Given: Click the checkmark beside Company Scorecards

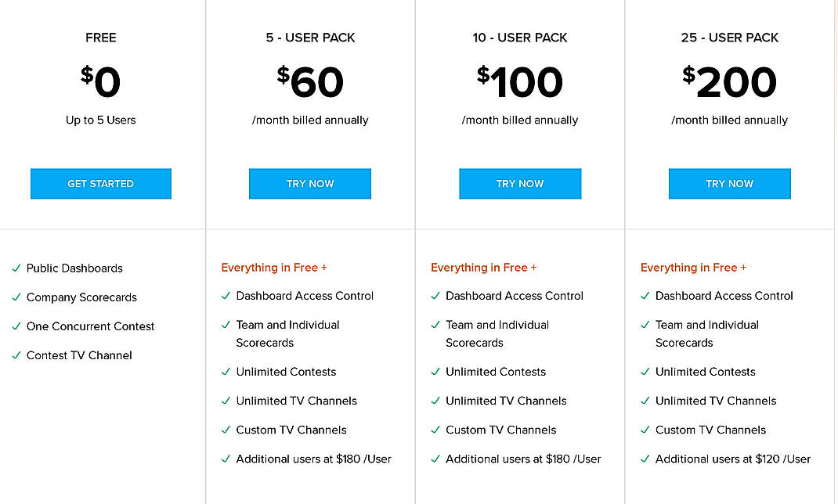Looking at the screenshot, I should tap(16, 297).
